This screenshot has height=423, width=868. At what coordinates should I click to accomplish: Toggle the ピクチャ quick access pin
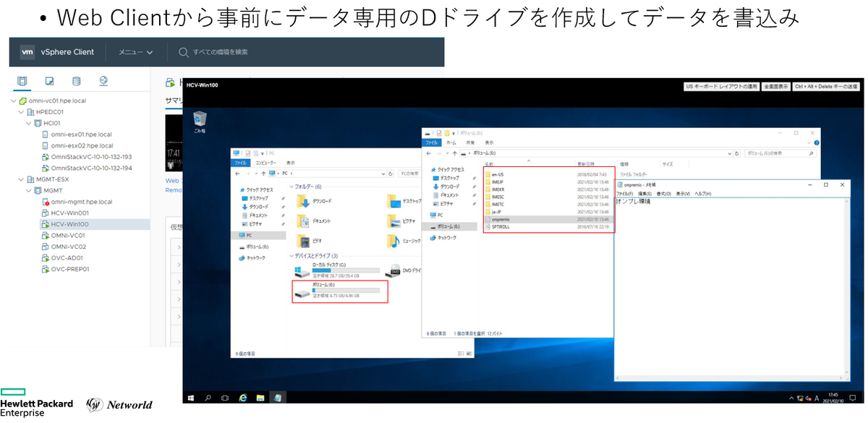282,223
